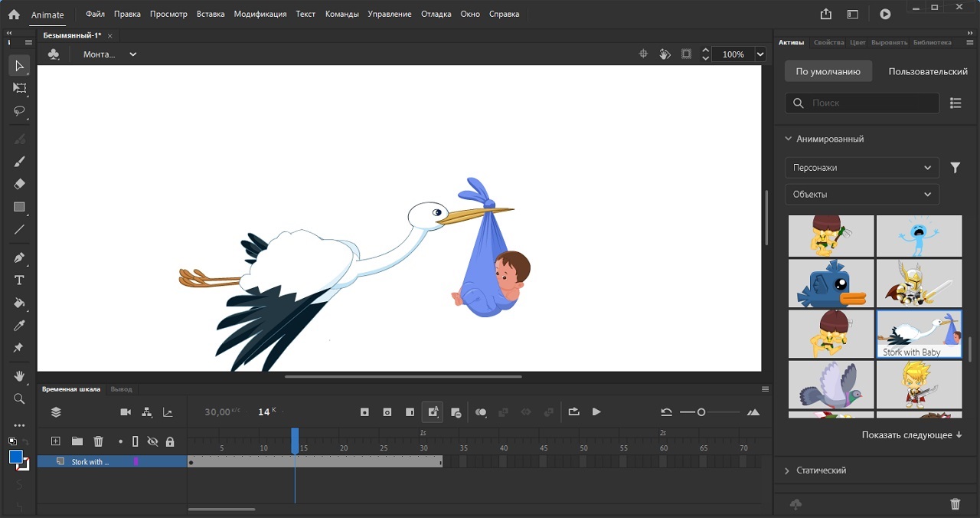This screenshot has height=518, width=980.
Task: Click Показать следующее link
Action: (911, 435)
